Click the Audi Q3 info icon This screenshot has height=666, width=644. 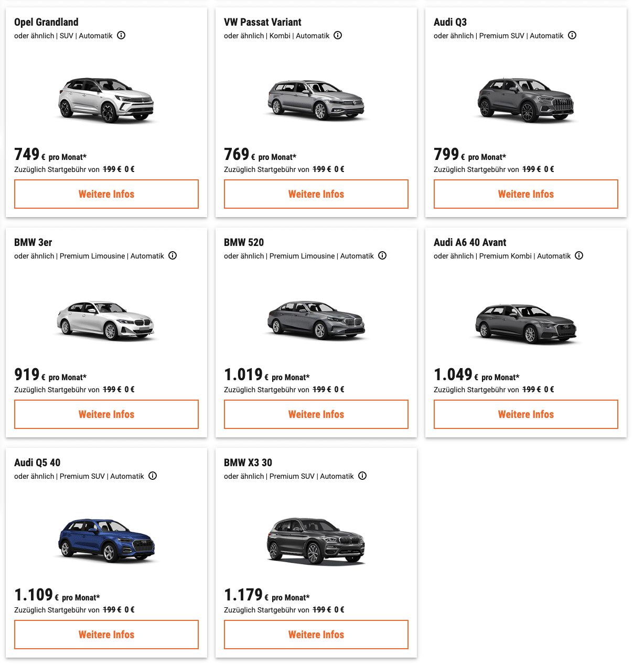(x=572, y=36)
